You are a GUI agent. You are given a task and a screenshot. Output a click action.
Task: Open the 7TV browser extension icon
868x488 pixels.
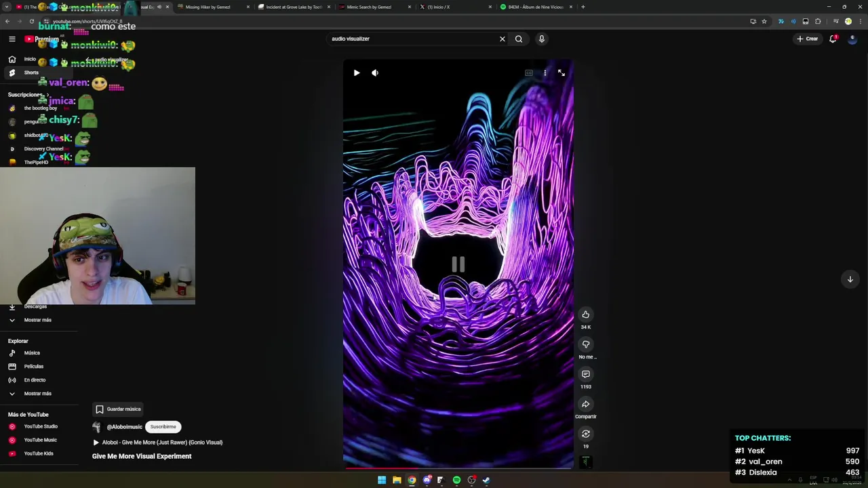point(781,21)
